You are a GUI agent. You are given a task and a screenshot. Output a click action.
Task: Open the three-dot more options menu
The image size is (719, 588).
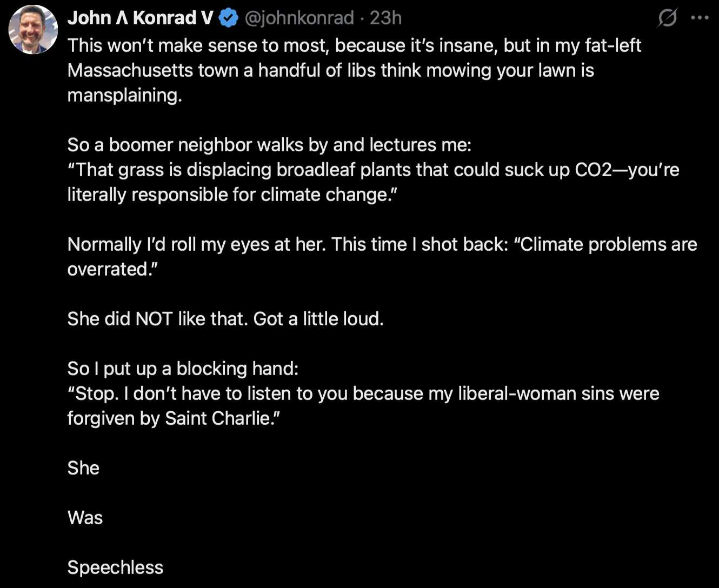(700, 18)
